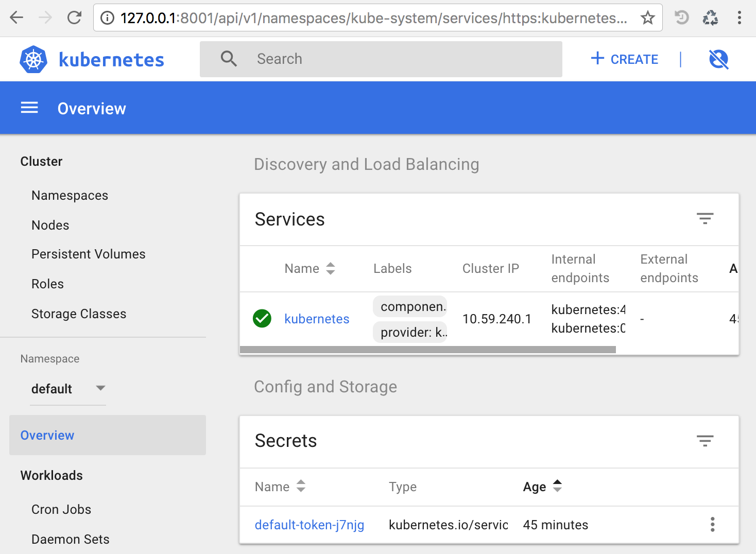The image size is (756, 554).
Task: Click the Cluster IP column header
Action: click(490, 268)
